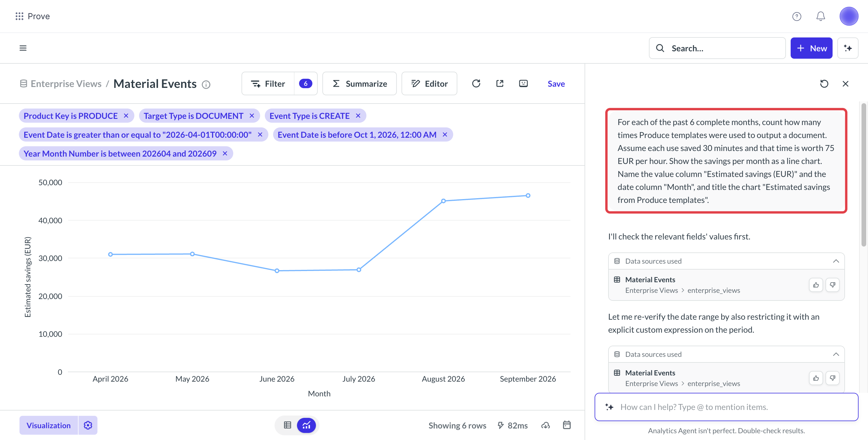Open the share/export link icon
The image size is (868, 440).
[500, 83]
